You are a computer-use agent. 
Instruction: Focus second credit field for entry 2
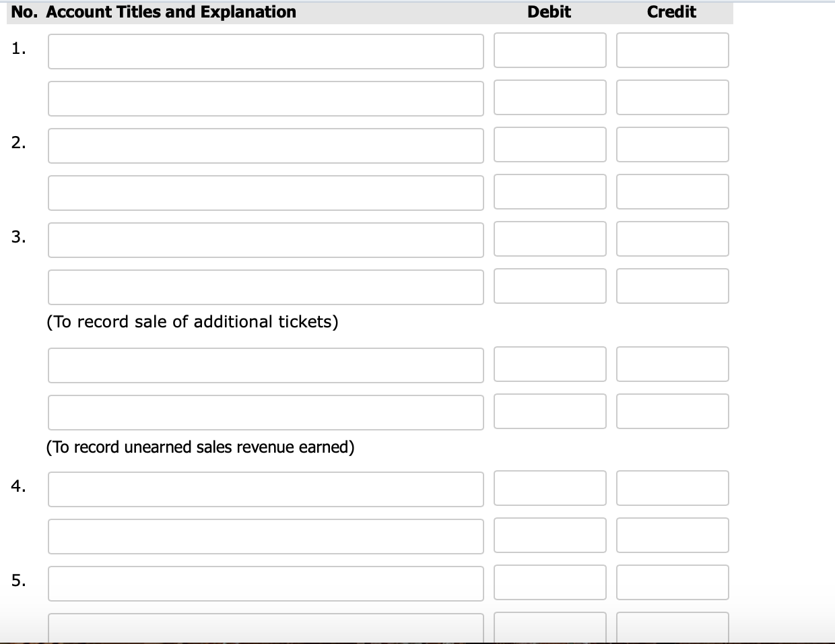pyautogui.click(x=673, y=192)
